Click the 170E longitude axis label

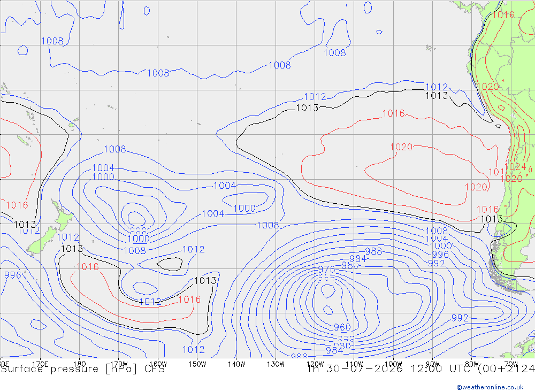(x=40, y=364)
